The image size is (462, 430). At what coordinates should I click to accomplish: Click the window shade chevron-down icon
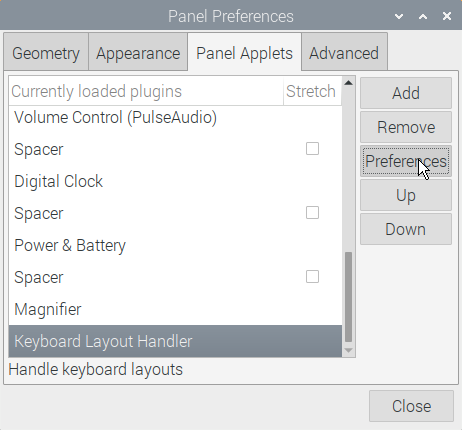399,16
